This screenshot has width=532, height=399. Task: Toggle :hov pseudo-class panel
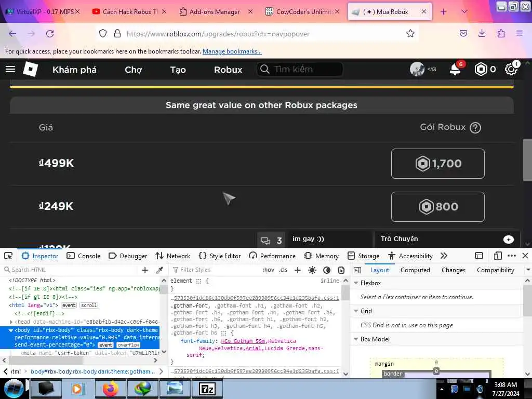coord(269,270)
